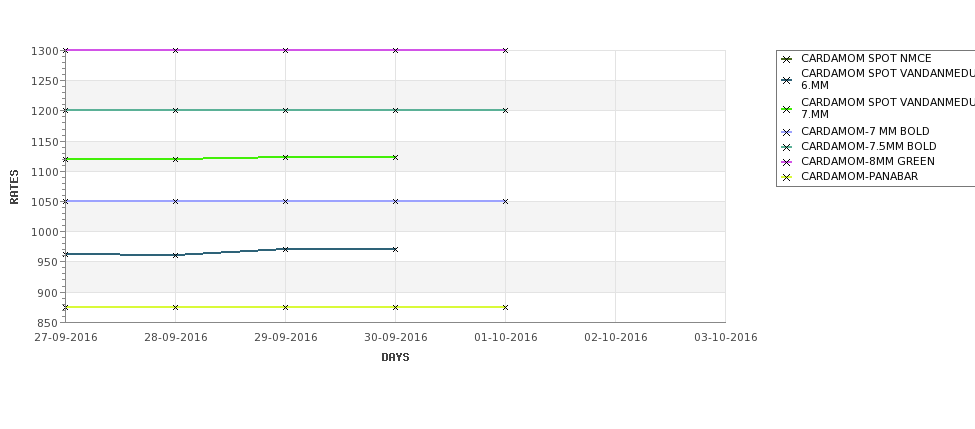Click the Vandanmedu 7.MM point on 30-09-2016

tap(395, 157)
